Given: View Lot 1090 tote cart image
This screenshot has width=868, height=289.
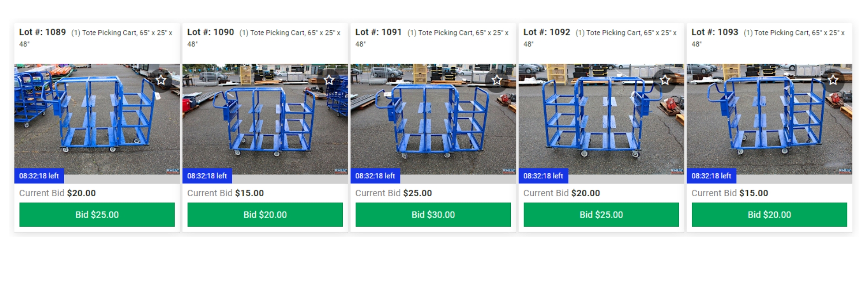Looking at the screenshot, I should coord(265,119).
